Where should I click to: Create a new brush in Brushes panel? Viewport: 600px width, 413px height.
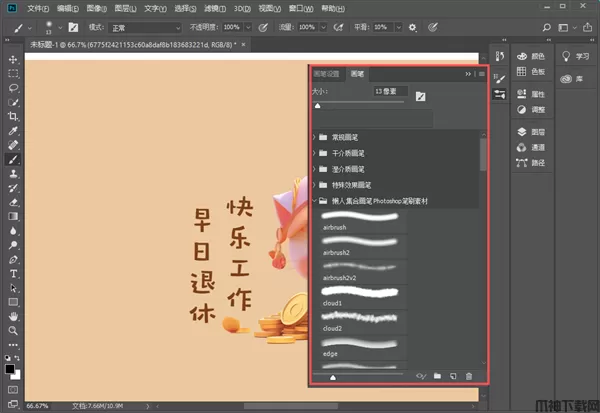[453, 376]
